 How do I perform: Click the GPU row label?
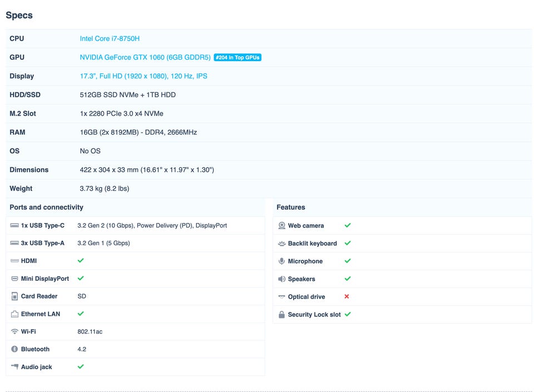[17, 57]
